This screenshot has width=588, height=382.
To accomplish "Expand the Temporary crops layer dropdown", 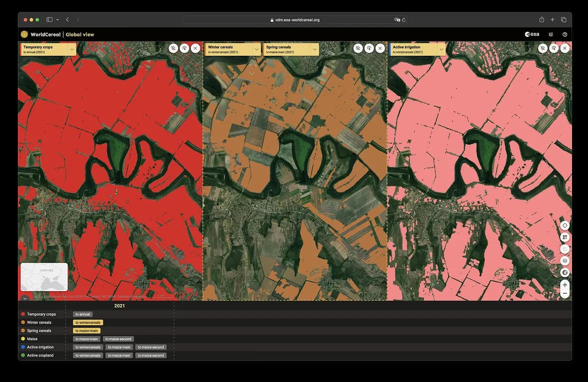I will tap(72, 49).
